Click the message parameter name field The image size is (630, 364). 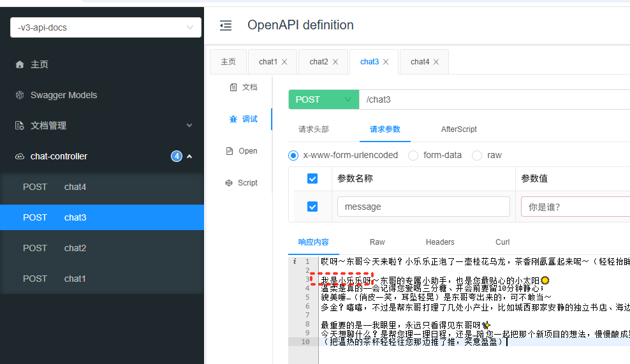pyautogui.click(x=423, y=207)
